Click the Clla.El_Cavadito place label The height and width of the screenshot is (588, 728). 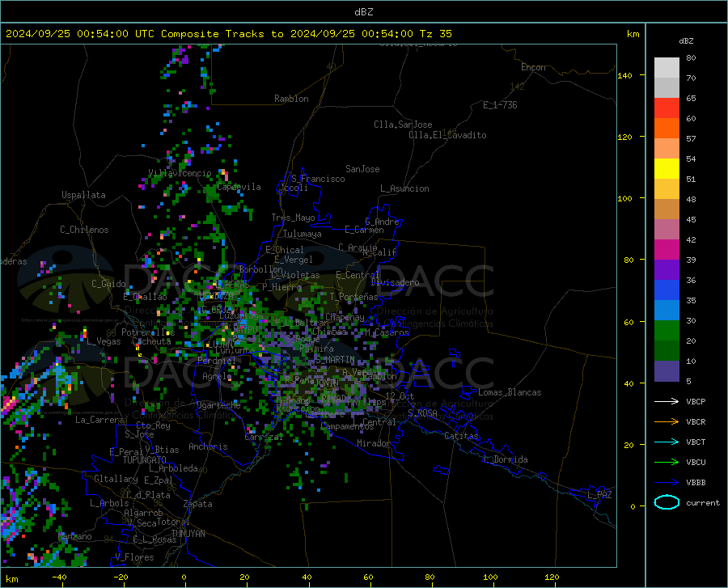(447, 135)
